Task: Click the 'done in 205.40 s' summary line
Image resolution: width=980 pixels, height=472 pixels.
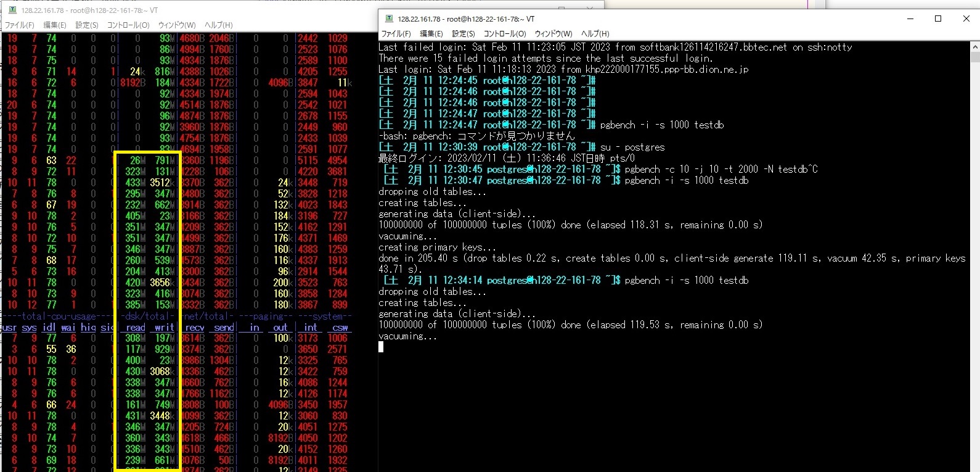Action: point(672,263)
